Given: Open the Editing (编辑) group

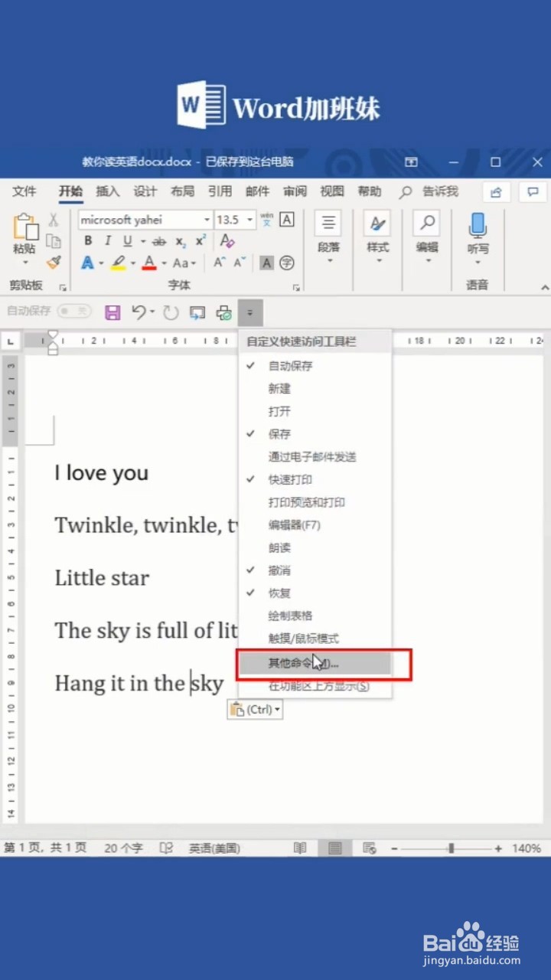Looking at the screenshot, I should tap(427, 237).
